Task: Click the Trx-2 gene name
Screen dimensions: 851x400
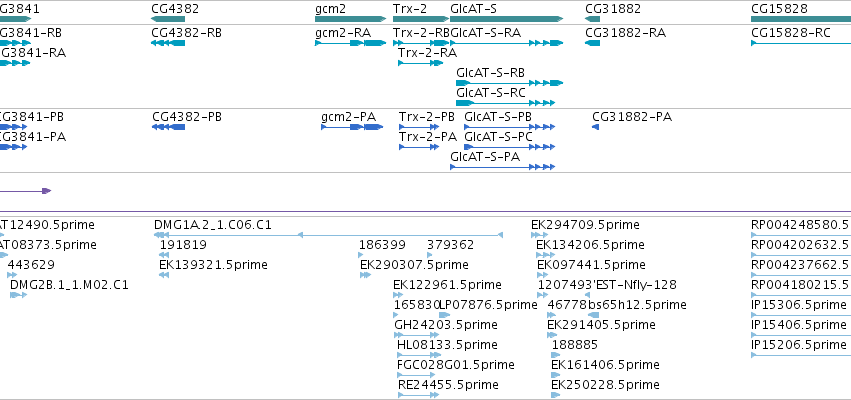Action: (x=410, y=9)
